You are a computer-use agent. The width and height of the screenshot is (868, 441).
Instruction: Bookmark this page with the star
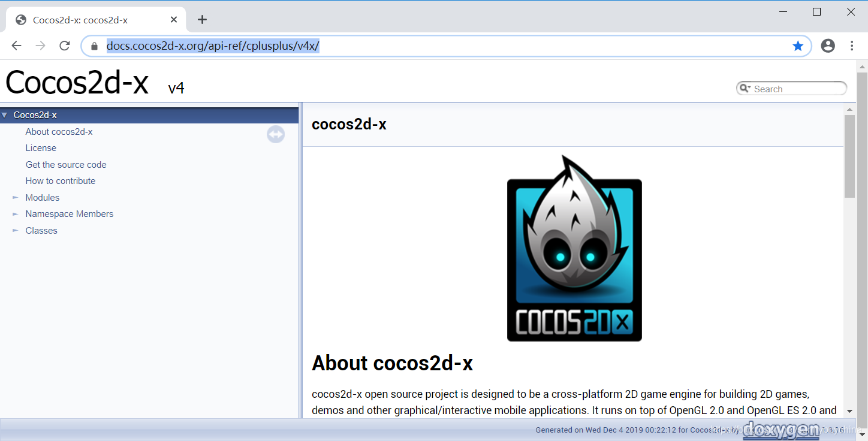click(798, 46)
